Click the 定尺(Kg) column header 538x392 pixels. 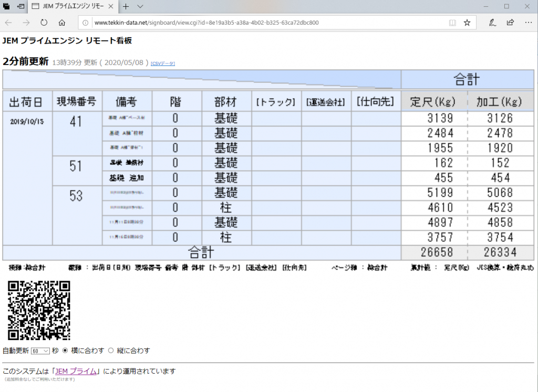pyautogui.click(x=434, y=101)
